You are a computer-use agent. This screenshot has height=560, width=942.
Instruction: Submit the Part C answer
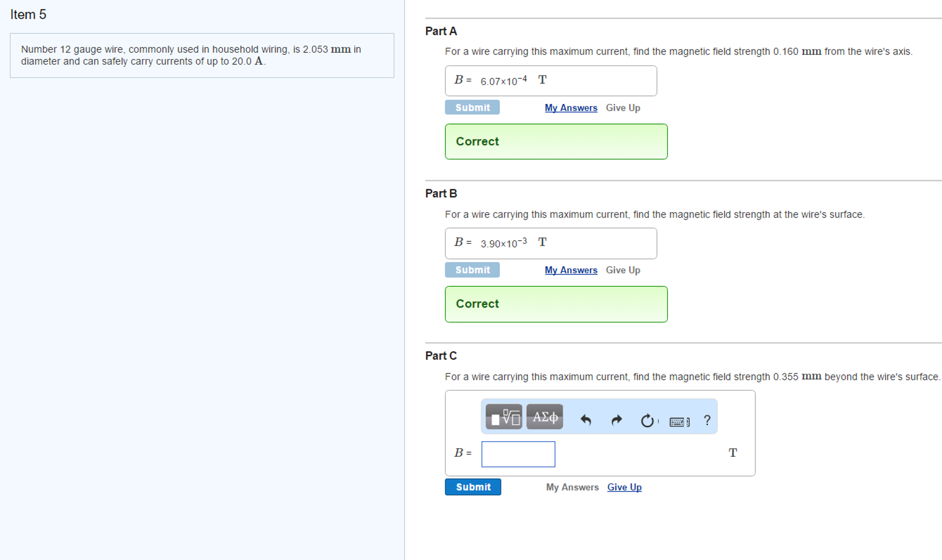click(x=473, y=487)
